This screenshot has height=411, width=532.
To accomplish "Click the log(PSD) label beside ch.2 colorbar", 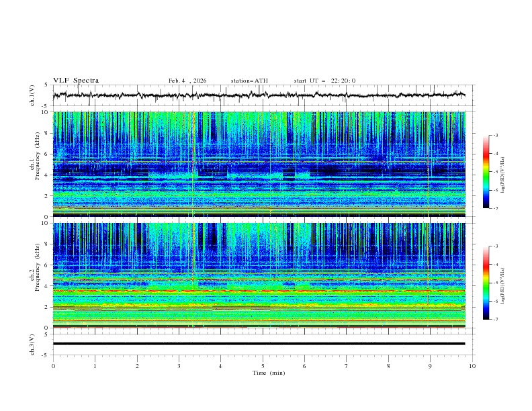I will 503,285.
